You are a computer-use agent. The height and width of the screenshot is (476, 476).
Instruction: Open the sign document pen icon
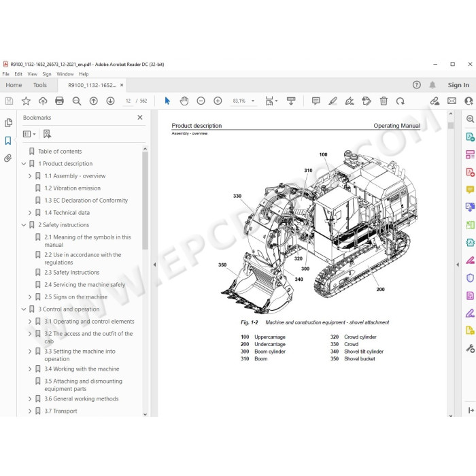[350, 101]
